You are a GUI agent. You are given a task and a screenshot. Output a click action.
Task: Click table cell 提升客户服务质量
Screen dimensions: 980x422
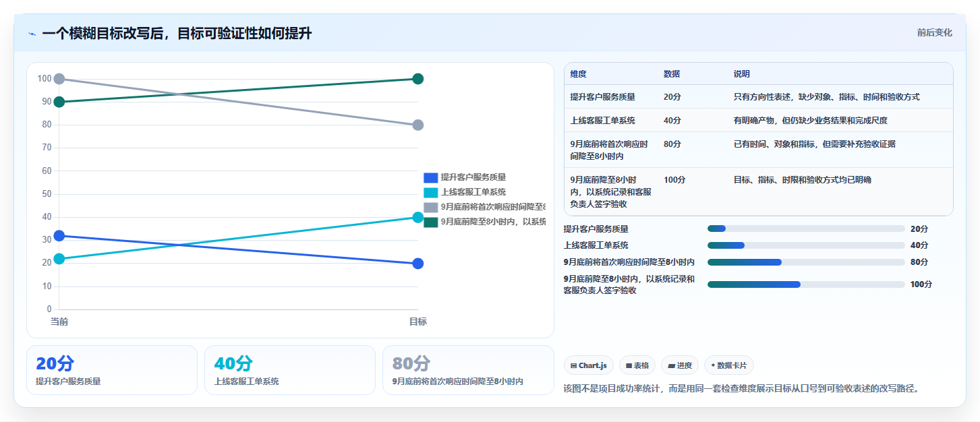coord(602,97)
